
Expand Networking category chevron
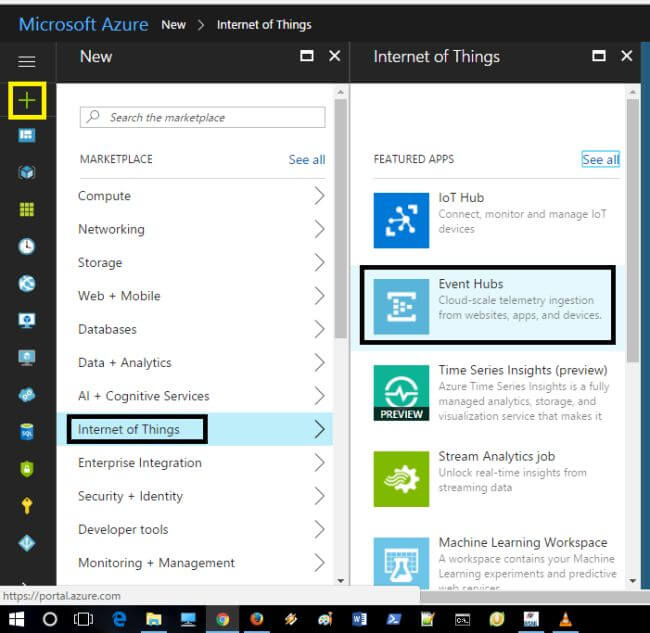pos(319,229)
